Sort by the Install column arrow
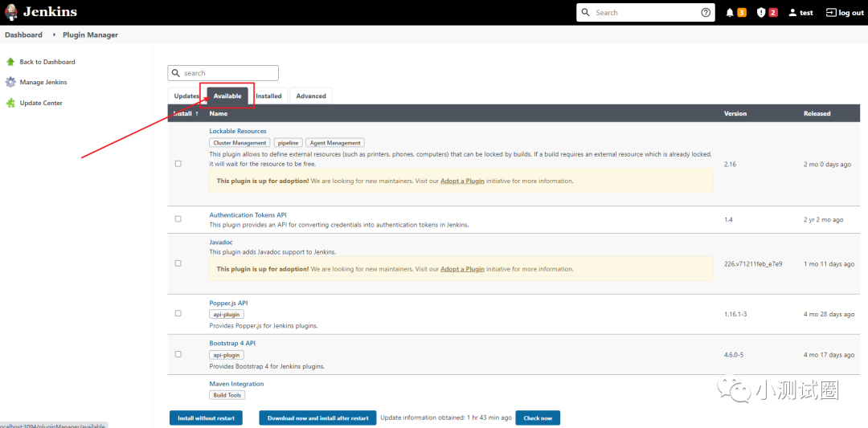The image size is (868, 428). pyautogui.click(x=197, y=113)
